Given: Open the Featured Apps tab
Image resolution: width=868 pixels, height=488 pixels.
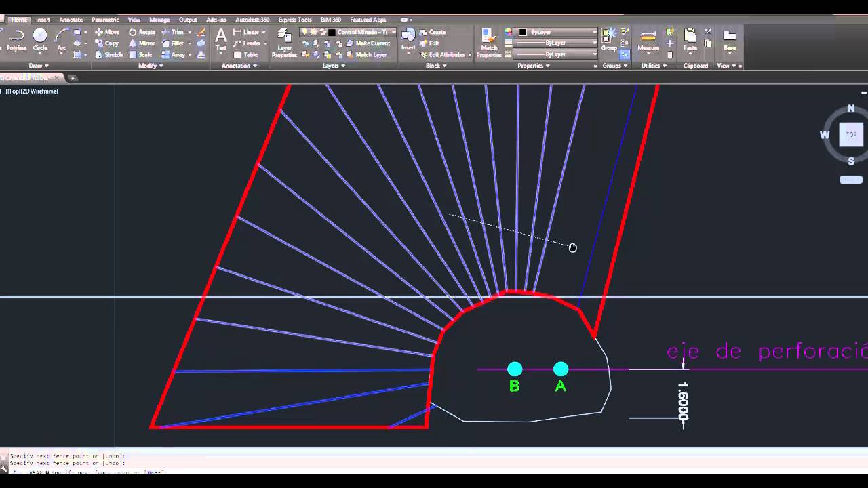Looking at the screenshot, I should point(368,20).
